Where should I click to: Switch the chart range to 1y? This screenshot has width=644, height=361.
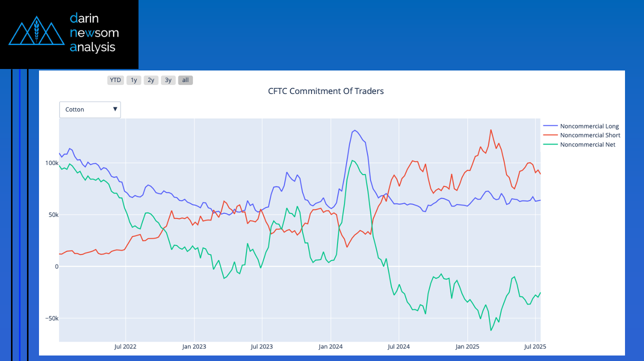pyautogui.click(x=133, y=80)
